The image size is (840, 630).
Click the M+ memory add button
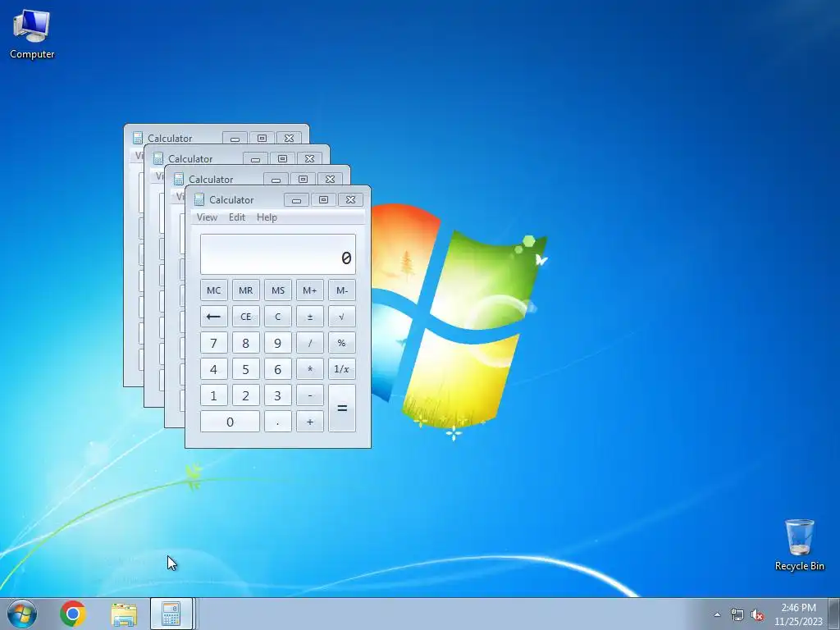309,290
